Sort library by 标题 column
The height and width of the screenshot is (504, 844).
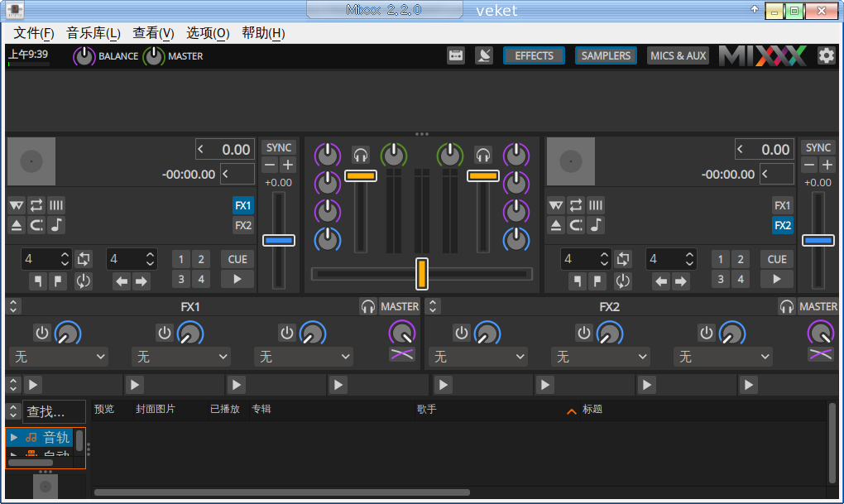(x=592, y=409)
